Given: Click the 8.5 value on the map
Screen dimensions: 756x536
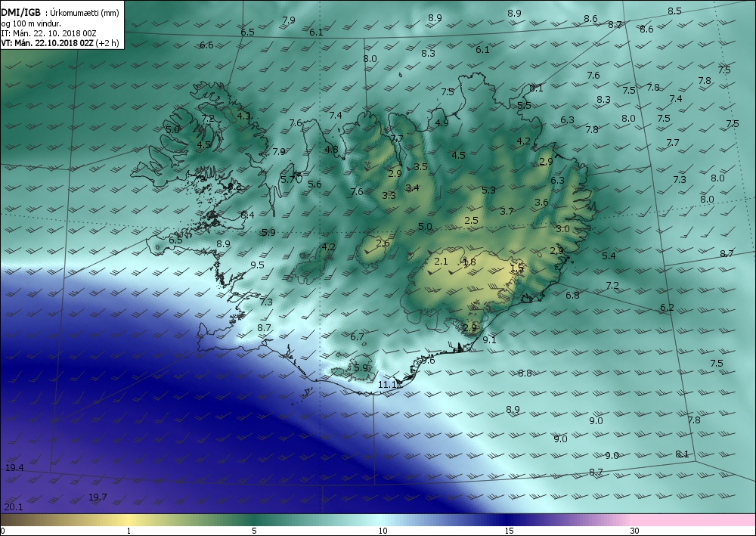Looking at the screenshot, I should coord(674,11).
